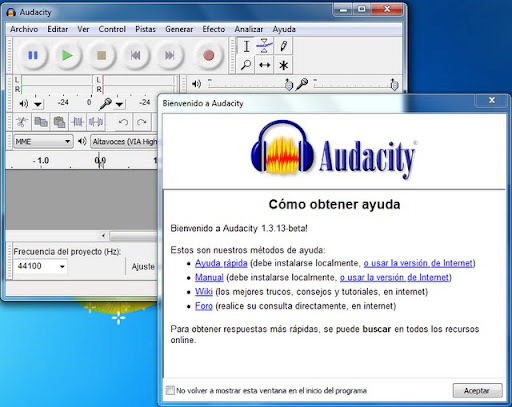
Task: Open the Efecto menu
Action: [x=214, y=29]
